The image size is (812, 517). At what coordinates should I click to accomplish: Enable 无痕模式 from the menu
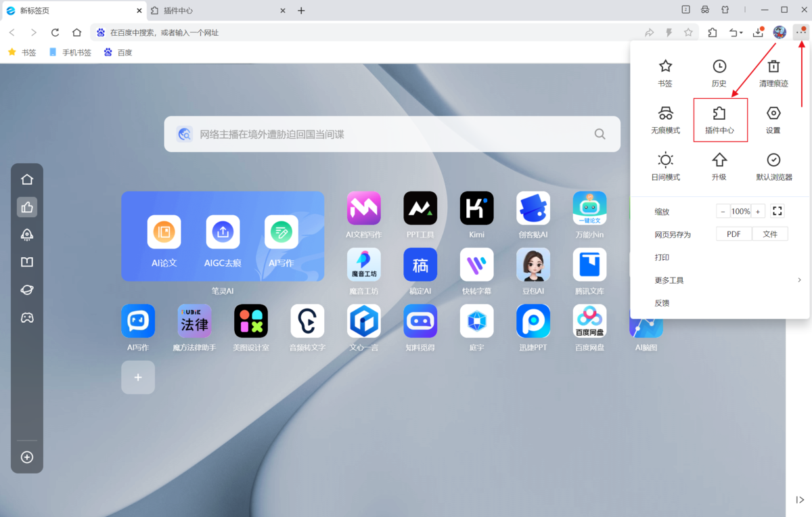click(x=665, y=120)
